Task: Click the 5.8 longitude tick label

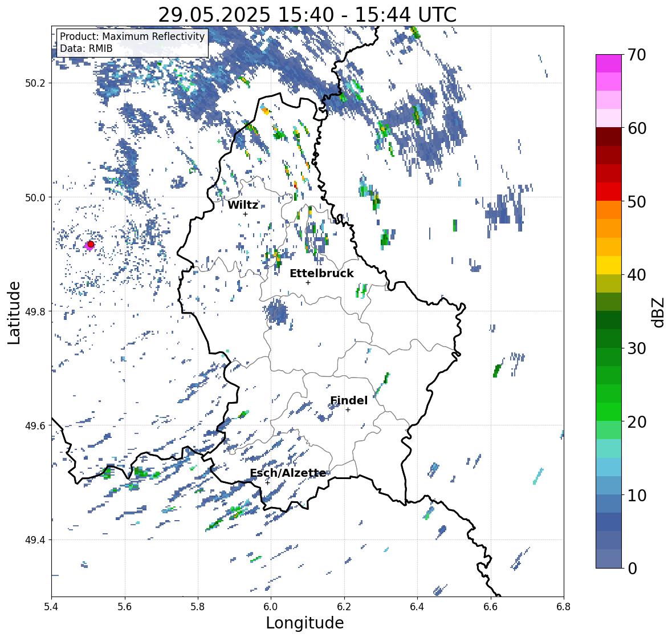Action: pyautogui.click(x=198, y=606)
